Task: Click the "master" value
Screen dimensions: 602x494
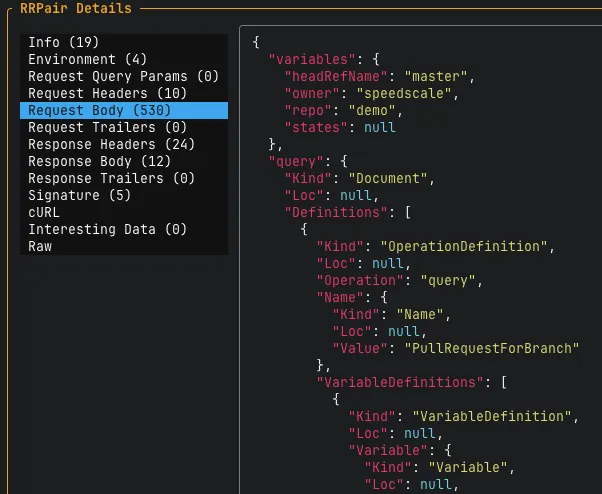Action: pos(435,76)
